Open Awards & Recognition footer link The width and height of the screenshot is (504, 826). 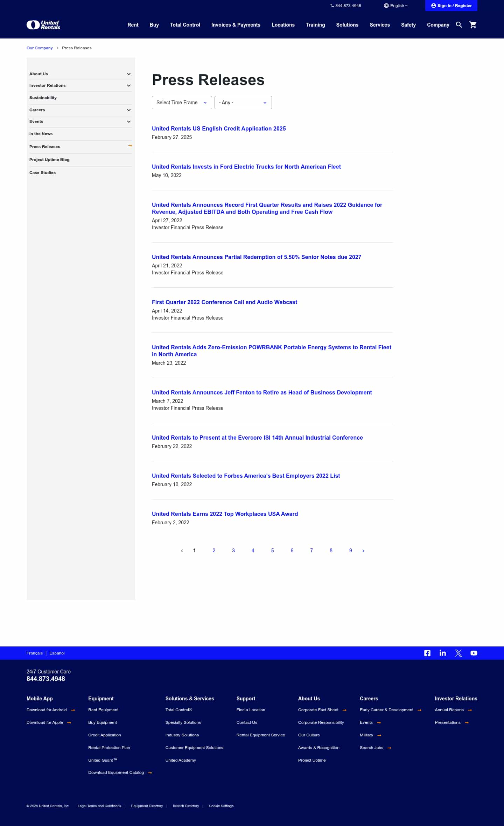pos(319,748)
